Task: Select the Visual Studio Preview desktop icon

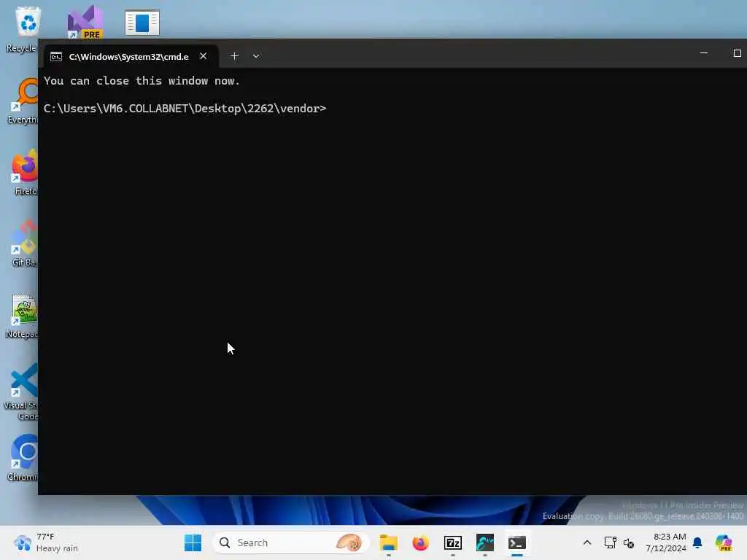Action: click(x=85, y=23)
